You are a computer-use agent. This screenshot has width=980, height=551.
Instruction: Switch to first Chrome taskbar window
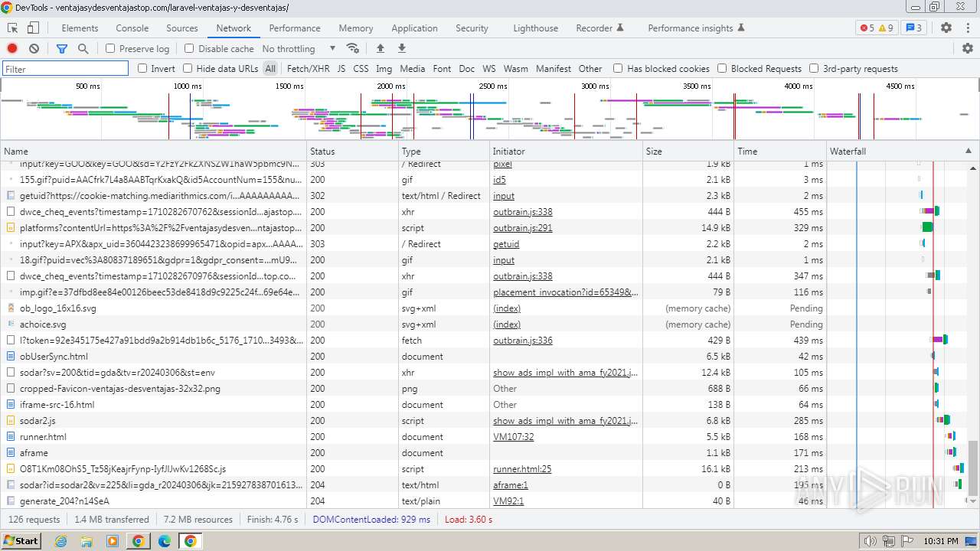138,541
